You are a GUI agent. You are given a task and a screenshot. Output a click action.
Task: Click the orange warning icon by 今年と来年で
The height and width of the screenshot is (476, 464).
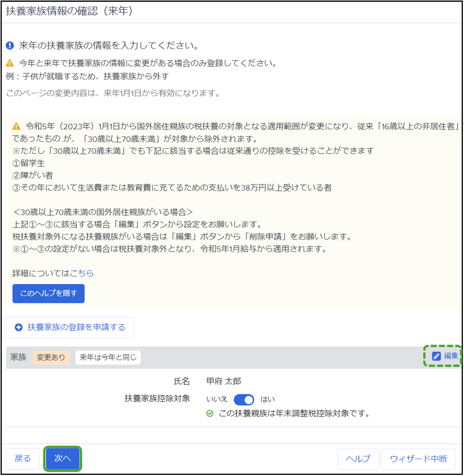click(x=10, y=63)
